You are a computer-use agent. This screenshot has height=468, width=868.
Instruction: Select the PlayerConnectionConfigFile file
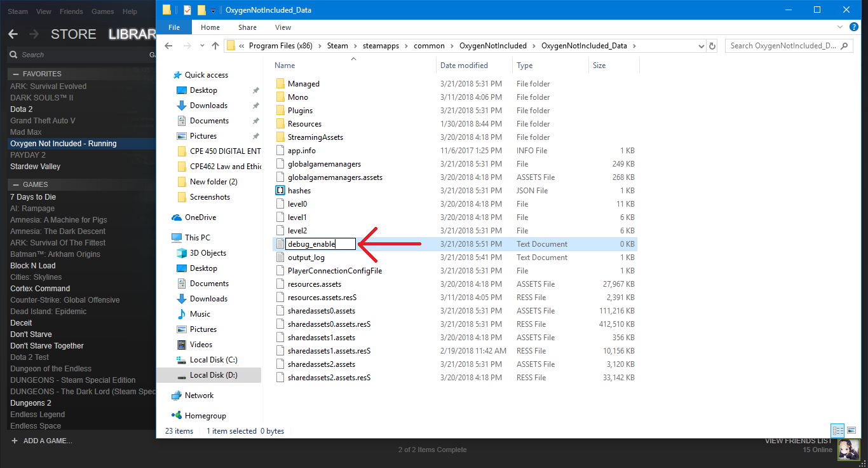click(334, 271)
